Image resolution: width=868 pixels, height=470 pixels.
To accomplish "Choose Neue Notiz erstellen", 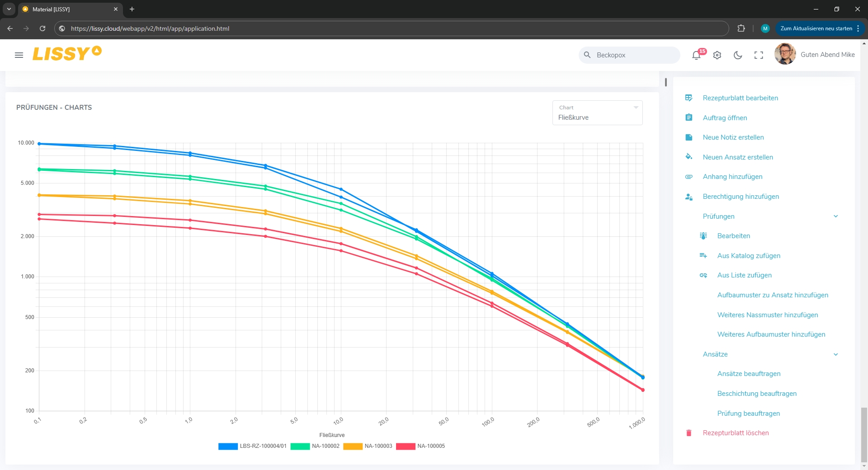I will click(x=733, y=137).
